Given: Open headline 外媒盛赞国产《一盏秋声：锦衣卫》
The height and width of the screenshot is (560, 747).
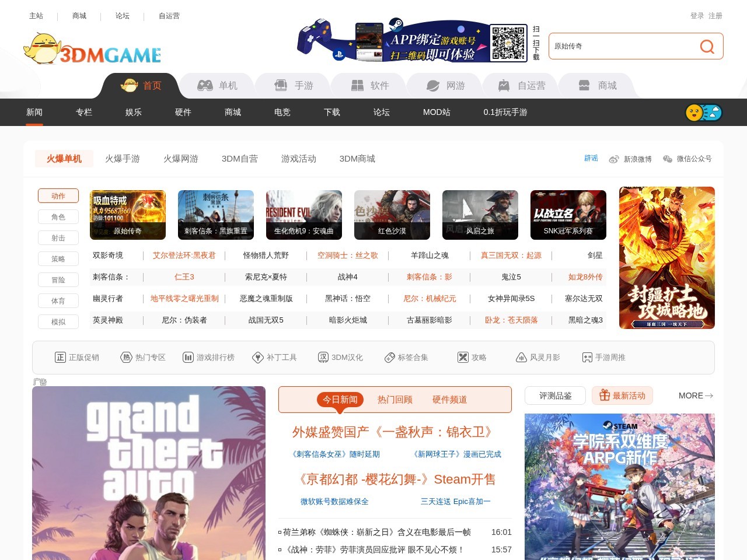Looking at the screenshot, I should (395, 432).
